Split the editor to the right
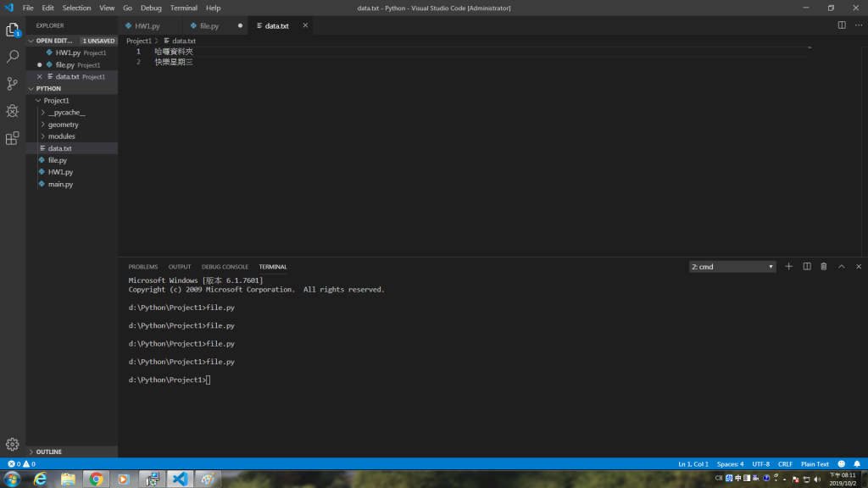 (842, 25)
